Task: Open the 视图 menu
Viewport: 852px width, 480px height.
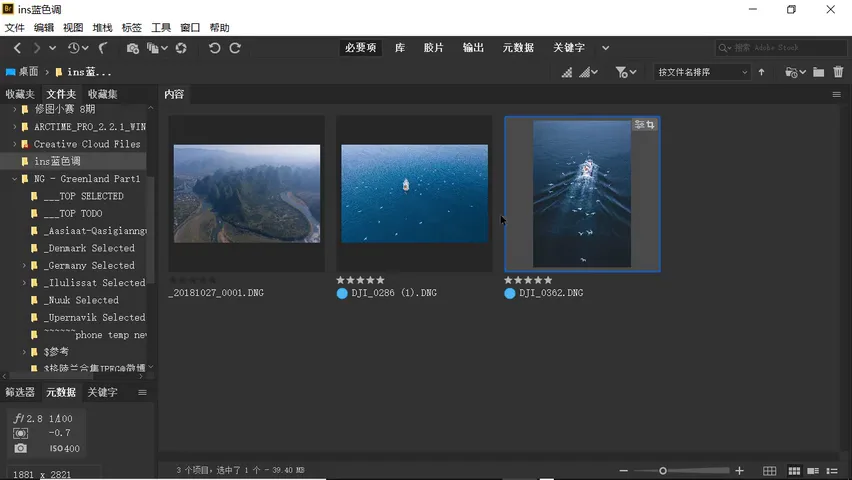Action: tap(73, 28)
